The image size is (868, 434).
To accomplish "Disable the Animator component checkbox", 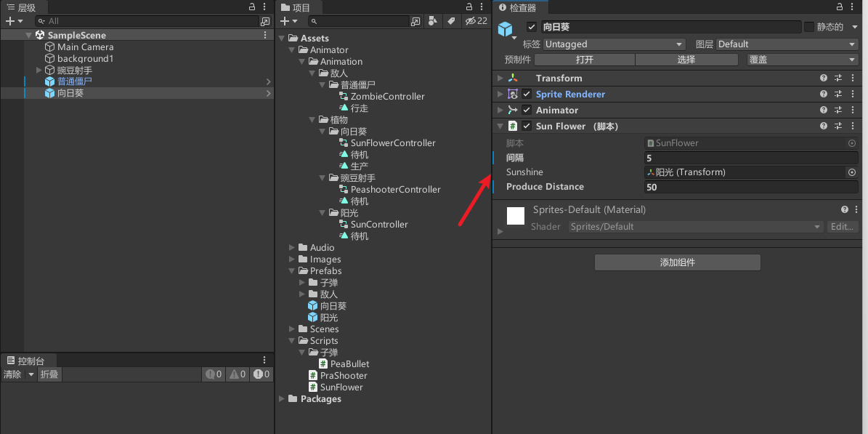I will pyautogui.click(x=527, y=110).
